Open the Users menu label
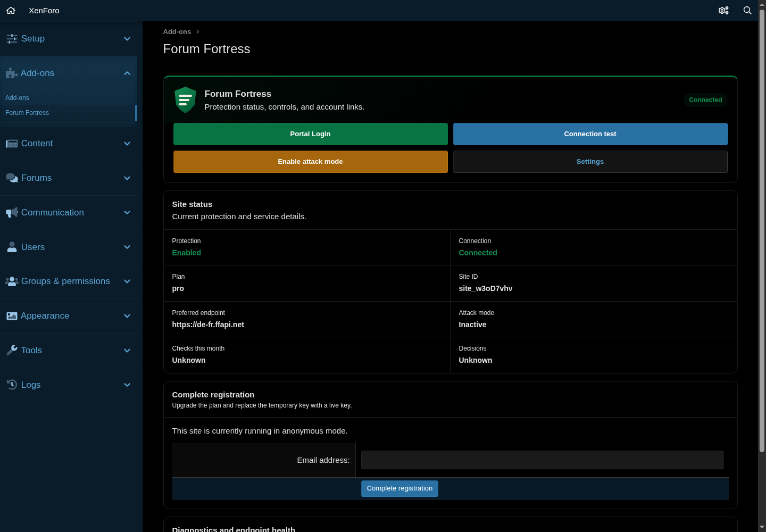Image resolution: width=766 pixels, height=532 pixels. [33, 247]
